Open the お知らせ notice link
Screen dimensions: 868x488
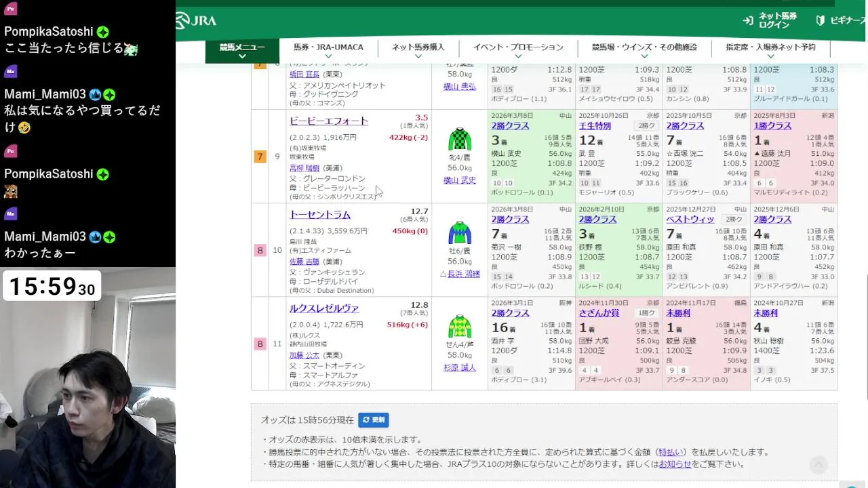[x=675, y=464]
